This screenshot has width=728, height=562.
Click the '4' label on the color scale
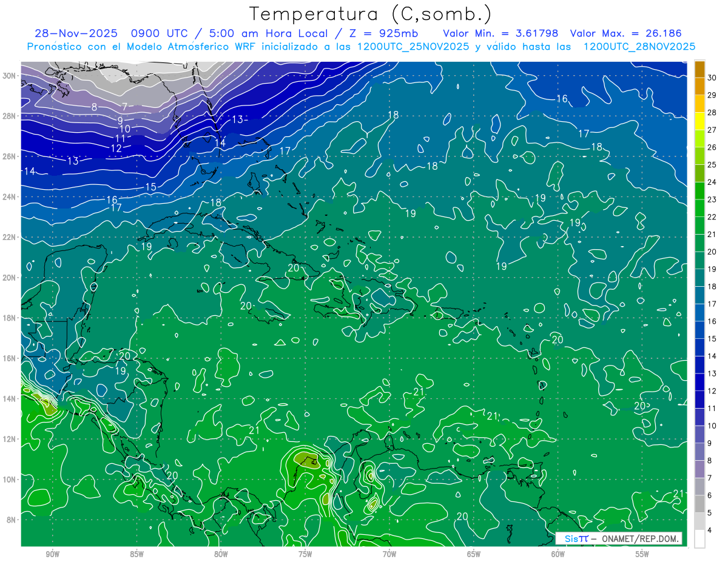pyautogui.click(x=710, y=530)
